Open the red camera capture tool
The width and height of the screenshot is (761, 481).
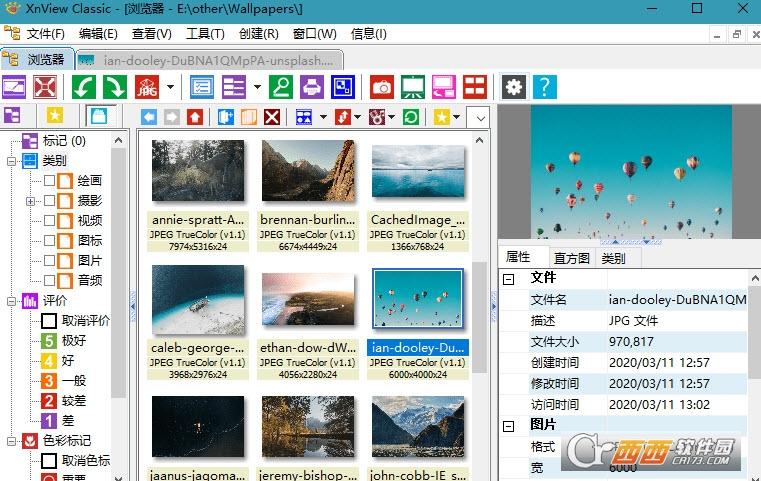coord(381,87)
